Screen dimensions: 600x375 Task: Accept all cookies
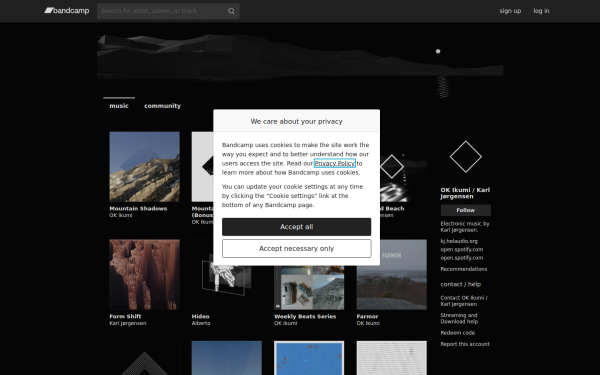[x=297, y=227]
